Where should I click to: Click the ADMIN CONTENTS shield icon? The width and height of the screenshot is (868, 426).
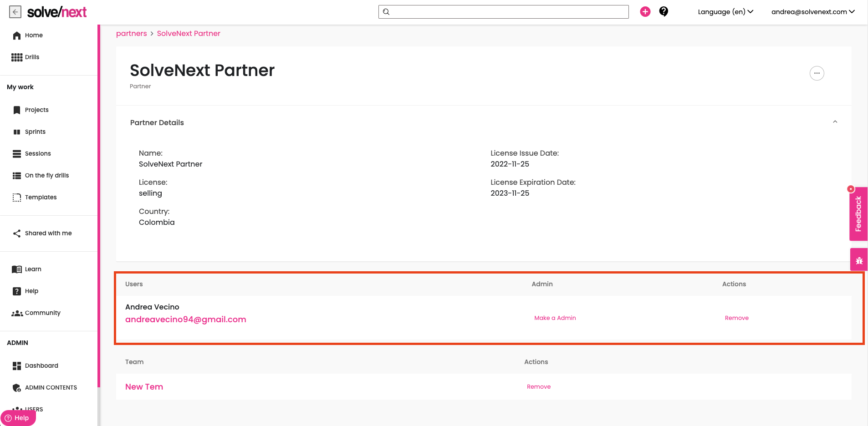[17, 388]
